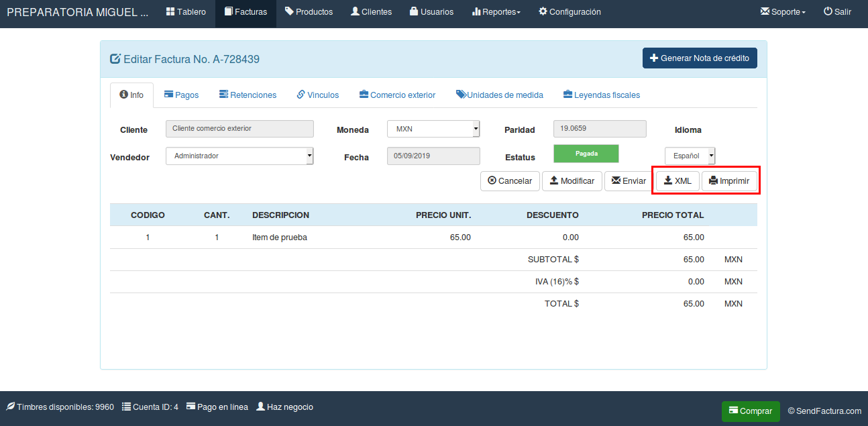Click Generar Nota de crédito

699,58
